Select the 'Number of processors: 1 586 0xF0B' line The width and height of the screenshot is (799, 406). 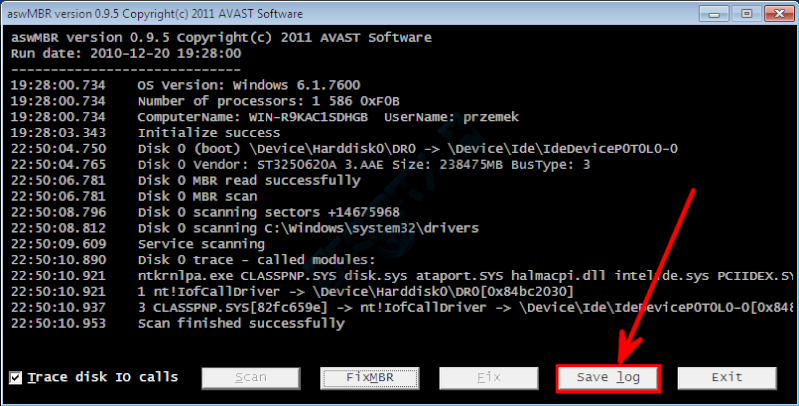click(x=205, y=101)
